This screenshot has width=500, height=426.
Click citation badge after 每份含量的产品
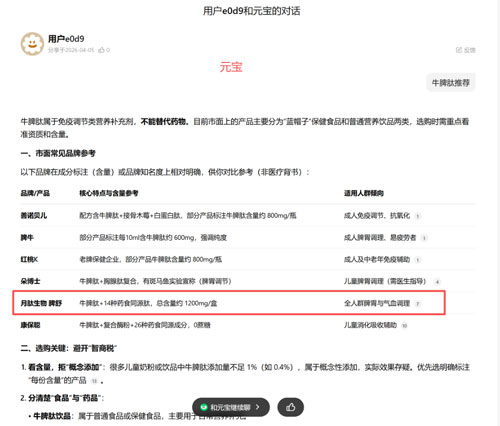tap(94, 381)
